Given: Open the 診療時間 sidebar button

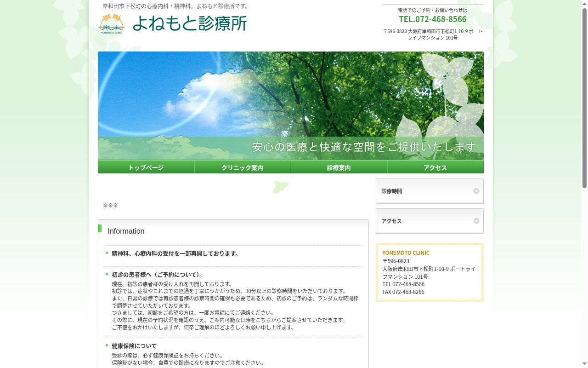Looking at the screenshot, I should (x=430, y=191).
